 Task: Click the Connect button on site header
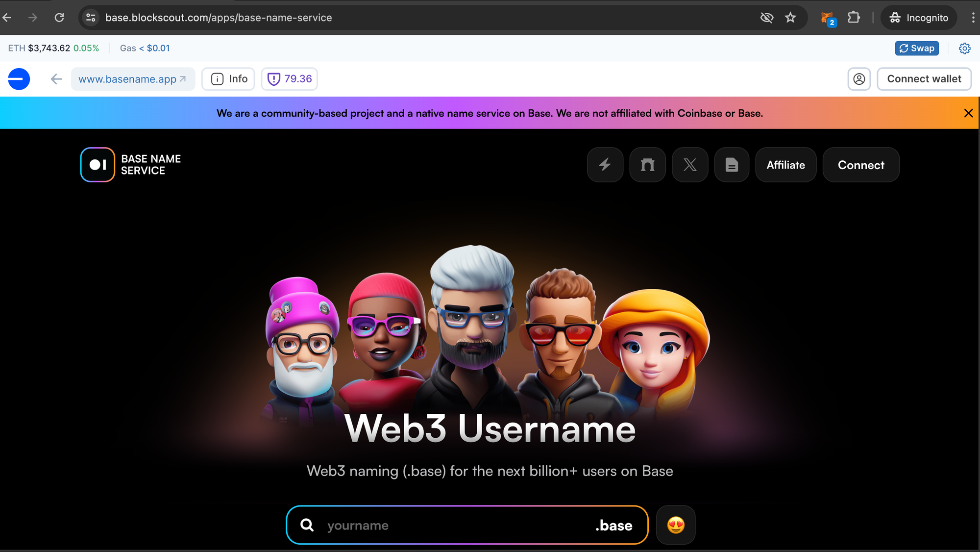(x=860, y=165)
